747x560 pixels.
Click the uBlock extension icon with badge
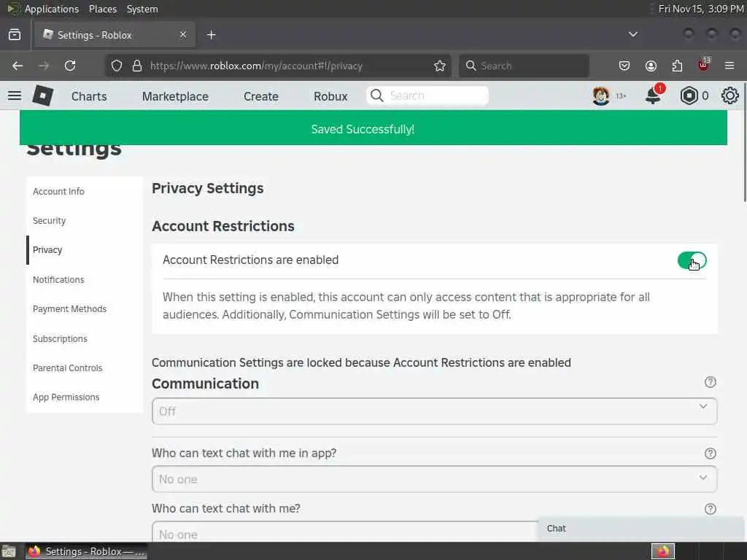[704, 65]
